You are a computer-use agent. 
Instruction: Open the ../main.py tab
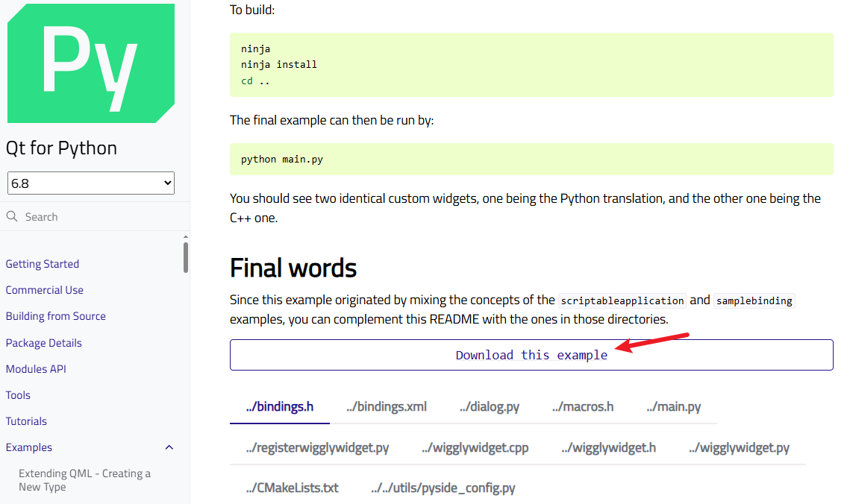click(x=674, y=406)
